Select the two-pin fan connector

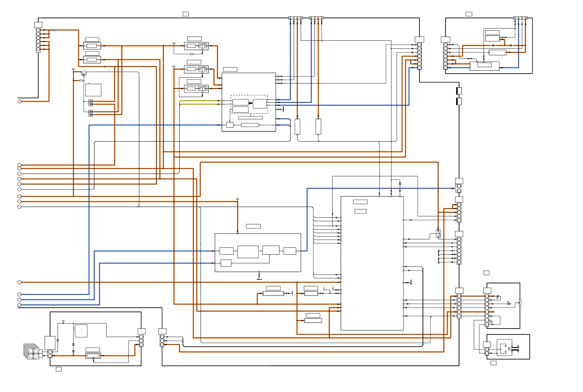tap(50, 354)
